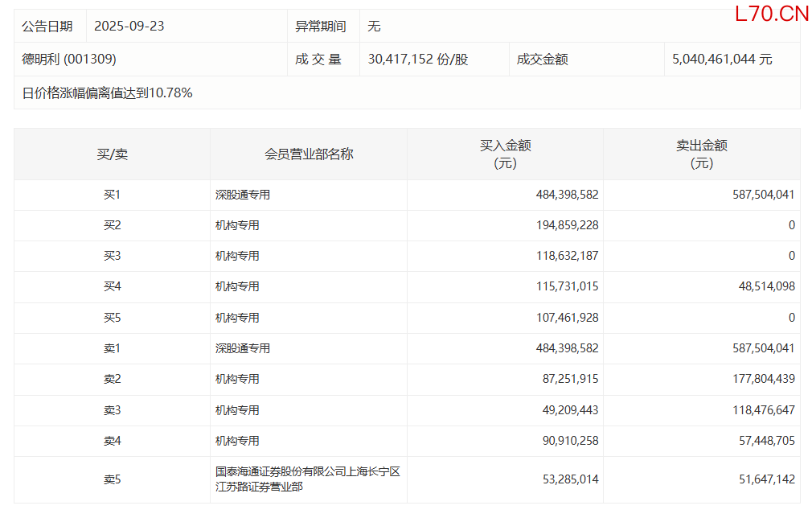Click the 会员营业部名称 column header
The image size is (812, 518).
[309, 154]
